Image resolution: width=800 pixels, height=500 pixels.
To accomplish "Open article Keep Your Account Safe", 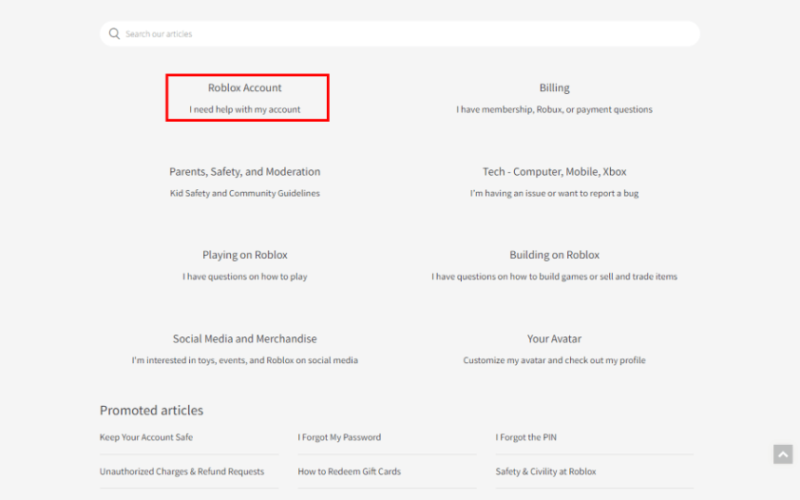I will [146, 437].
